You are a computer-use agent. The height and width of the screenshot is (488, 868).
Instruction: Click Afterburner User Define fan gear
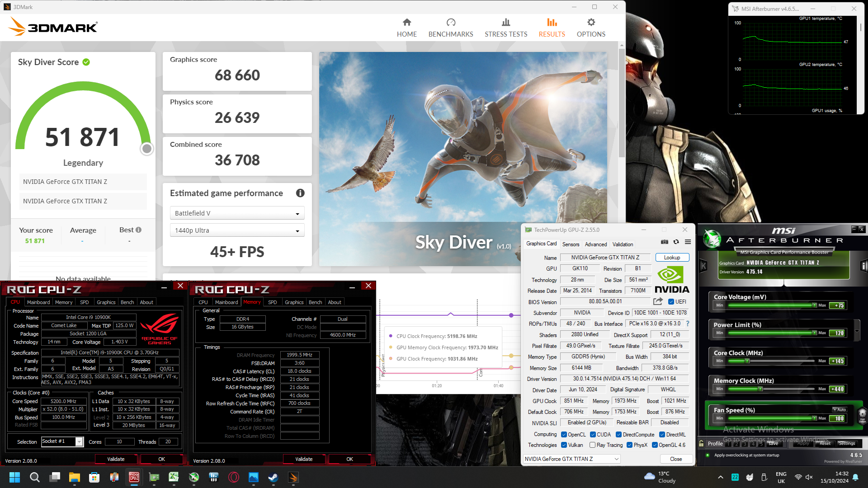[862, 415]
